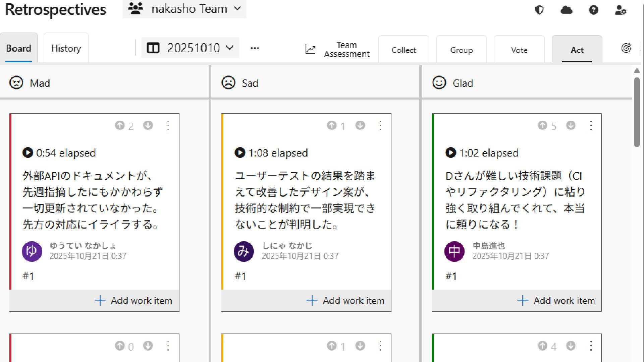Open options menu of first Mad card
Viewport: 644px width, 362px height.
(x=168, y=126)
